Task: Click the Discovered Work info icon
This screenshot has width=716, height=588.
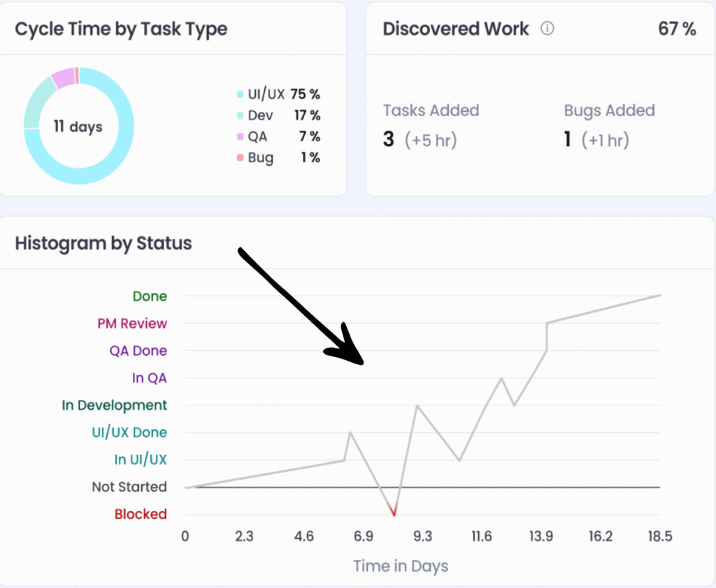Action: click(x=548, y=29)
